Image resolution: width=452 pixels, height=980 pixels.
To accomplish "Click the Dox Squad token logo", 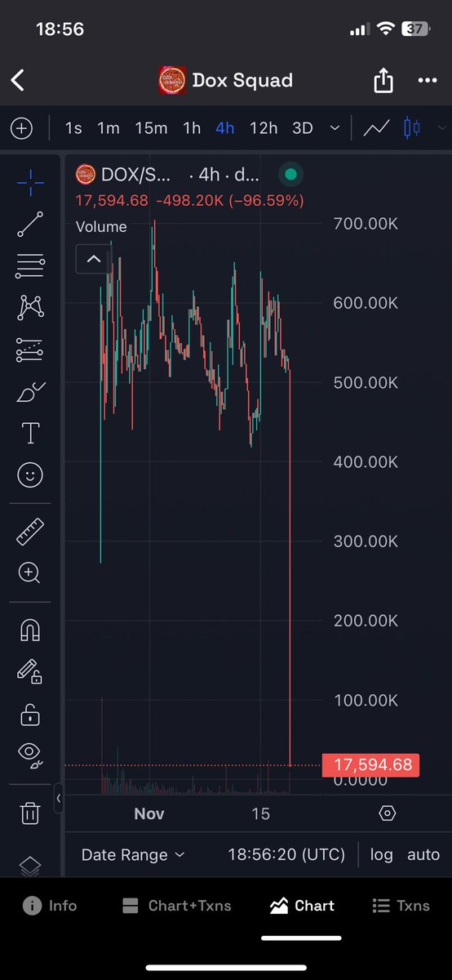I will 172,80.
